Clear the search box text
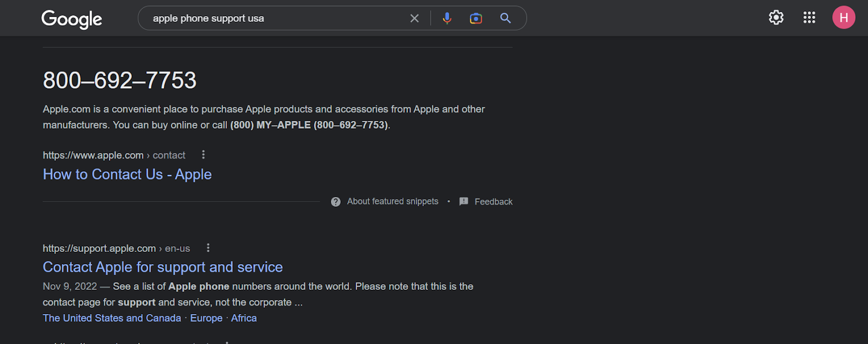868x344 pixels. pos(414,18)
